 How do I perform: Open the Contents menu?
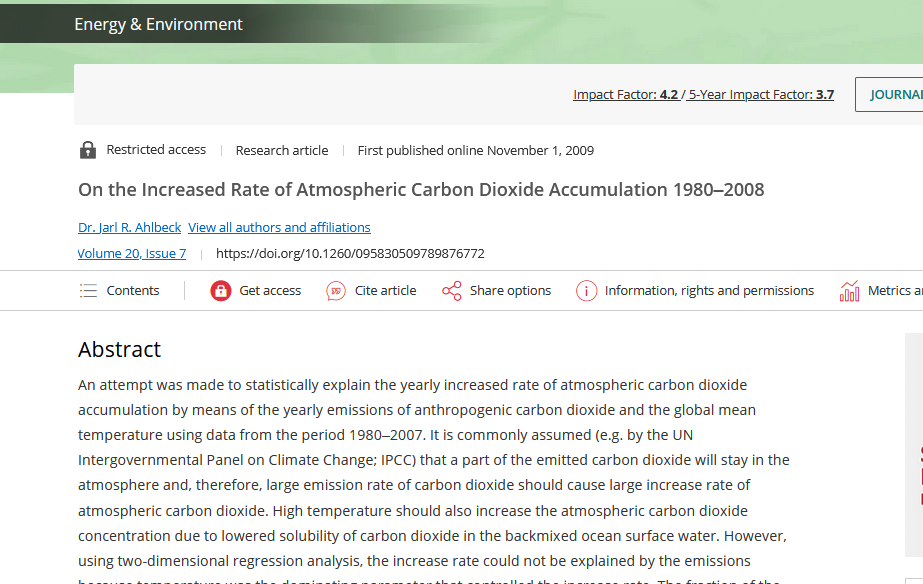[x=132, y=291]
